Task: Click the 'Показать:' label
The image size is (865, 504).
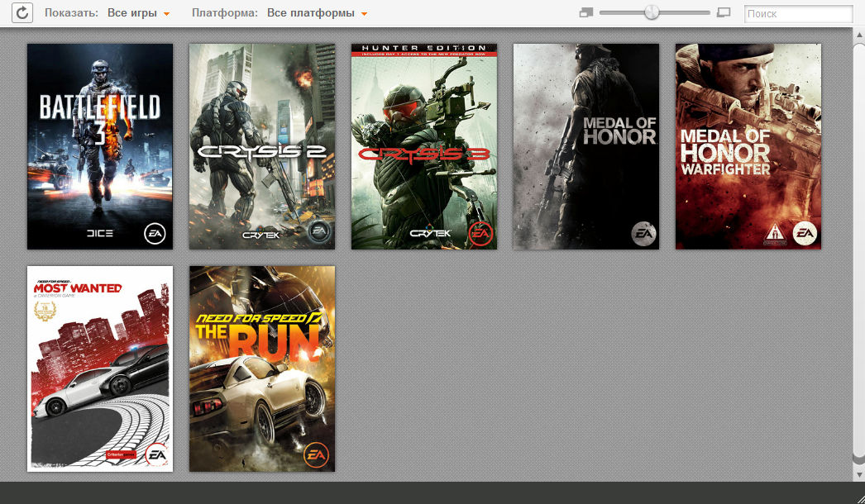Action: [x=71, y=12]
